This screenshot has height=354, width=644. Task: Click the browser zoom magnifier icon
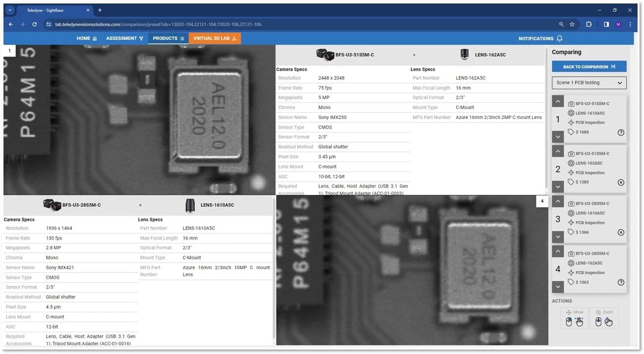point(561,24)
